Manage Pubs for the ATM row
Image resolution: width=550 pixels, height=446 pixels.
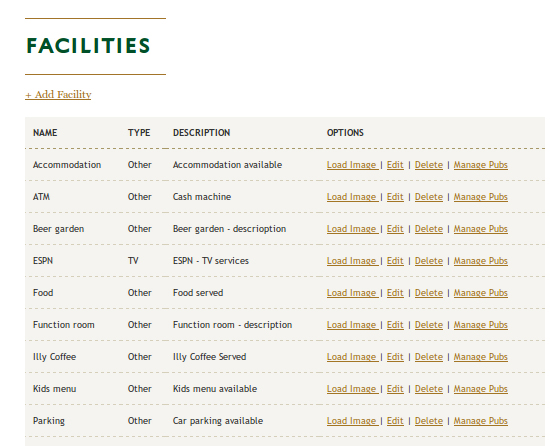pyautogui.click(x=481, y=197)
